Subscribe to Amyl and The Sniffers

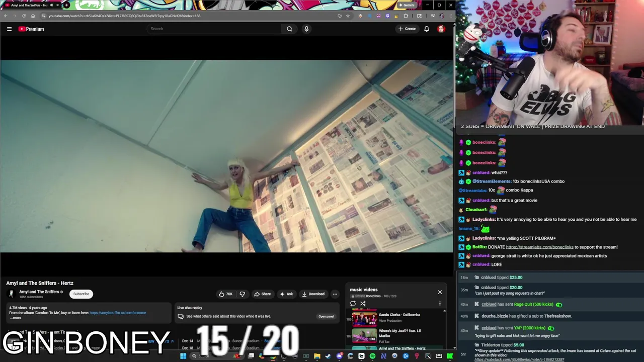pyautogui.click(x=81, y=294)
